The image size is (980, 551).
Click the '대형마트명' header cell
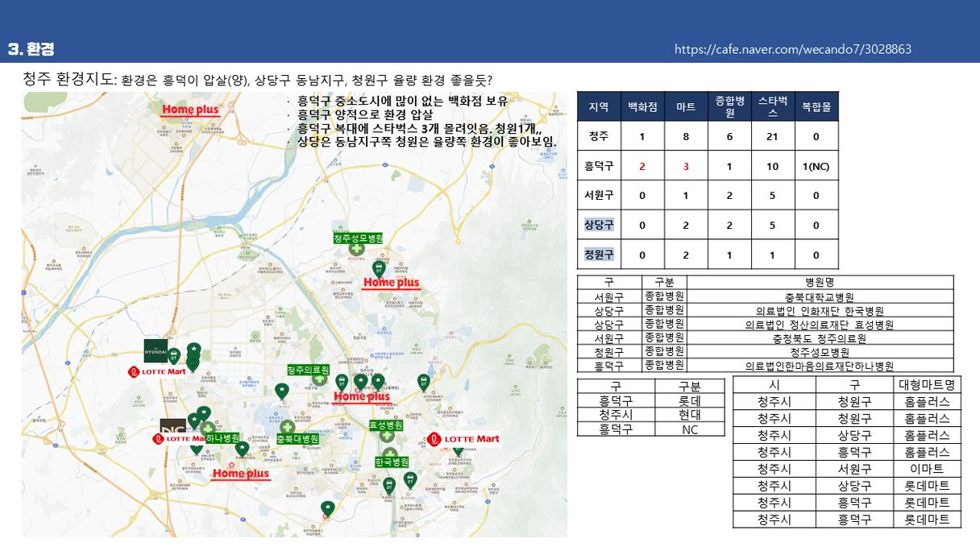click(927, 384)
